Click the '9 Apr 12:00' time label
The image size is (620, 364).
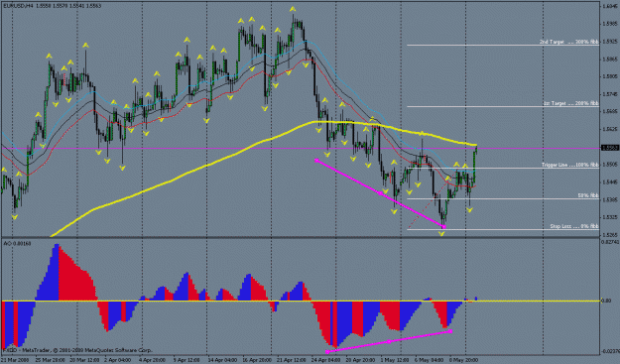point(186,360)
